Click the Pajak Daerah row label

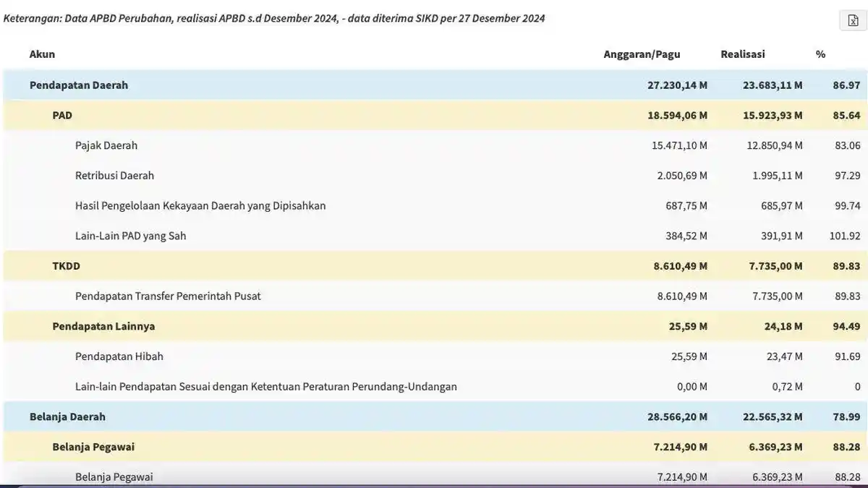[x=106, y=145]
